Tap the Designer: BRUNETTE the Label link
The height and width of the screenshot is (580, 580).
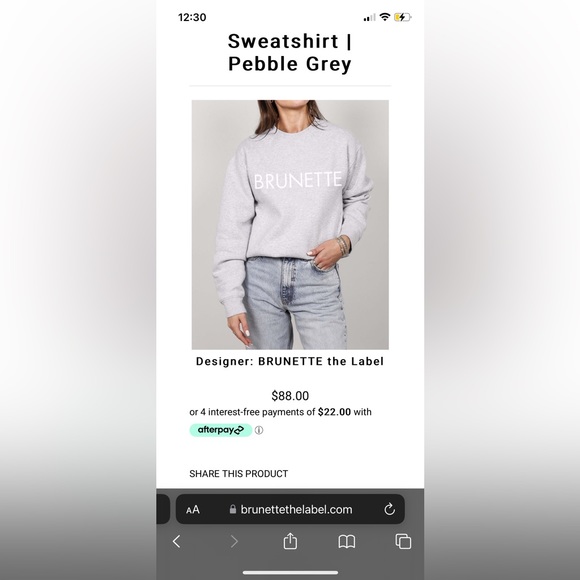pyautogui.click(x=290, y=361)
